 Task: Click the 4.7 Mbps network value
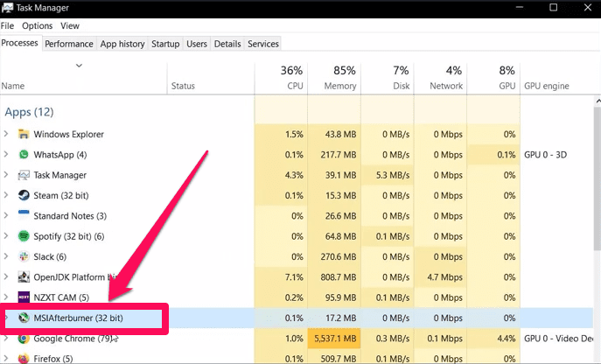[x=444, y=276]
